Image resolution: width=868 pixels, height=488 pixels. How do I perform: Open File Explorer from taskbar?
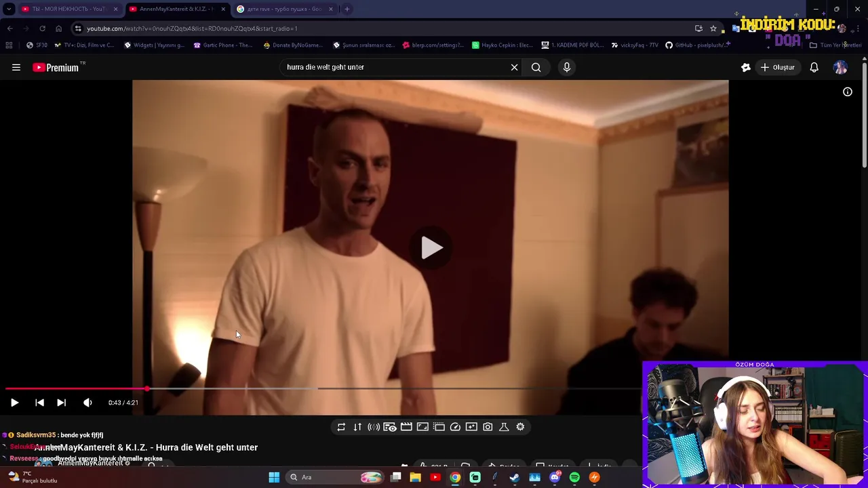pyautogui.click(x=415, y=477)
